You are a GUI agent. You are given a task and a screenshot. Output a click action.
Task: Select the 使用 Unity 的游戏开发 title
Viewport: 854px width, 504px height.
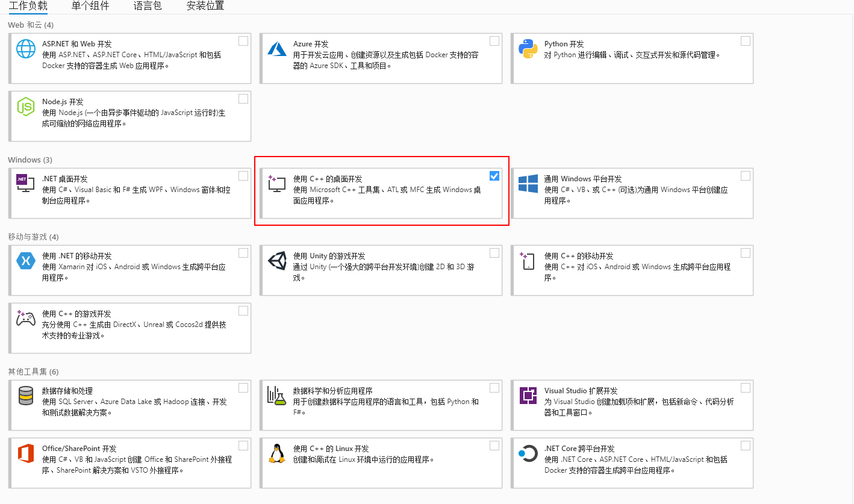pyautogui.click(x=329, y=256)
